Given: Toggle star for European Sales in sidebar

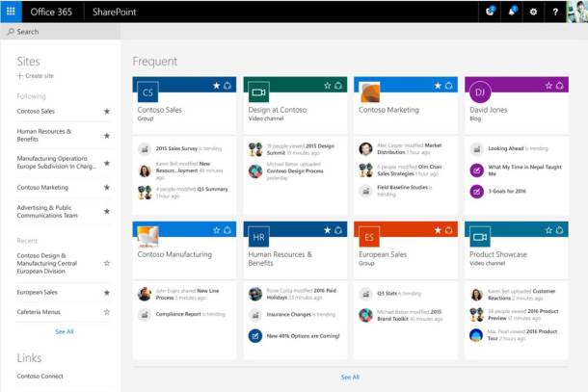Looking at the screenshot, I should [107, 292].
